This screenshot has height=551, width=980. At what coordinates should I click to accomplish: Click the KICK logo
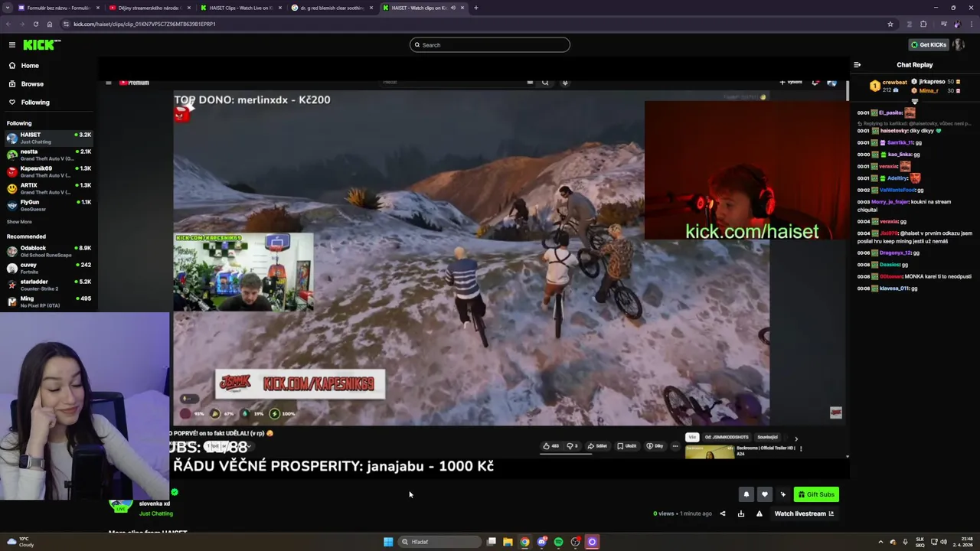41,44
